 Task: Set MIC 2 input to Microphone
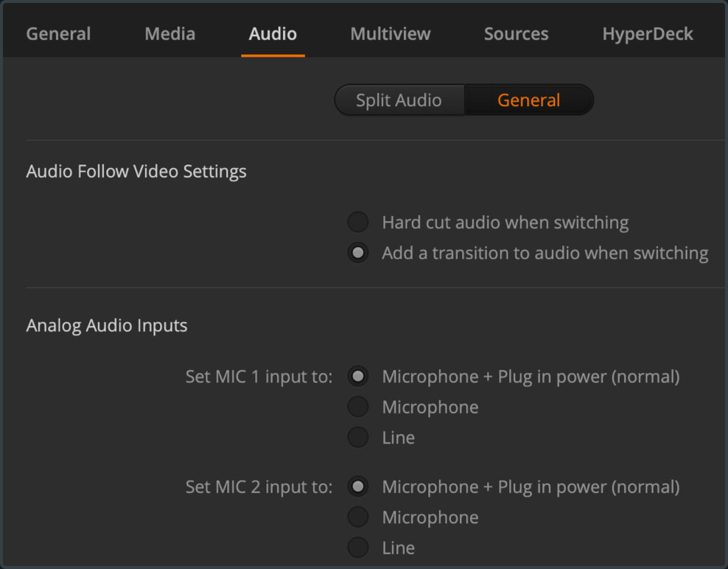coord(357,517)
